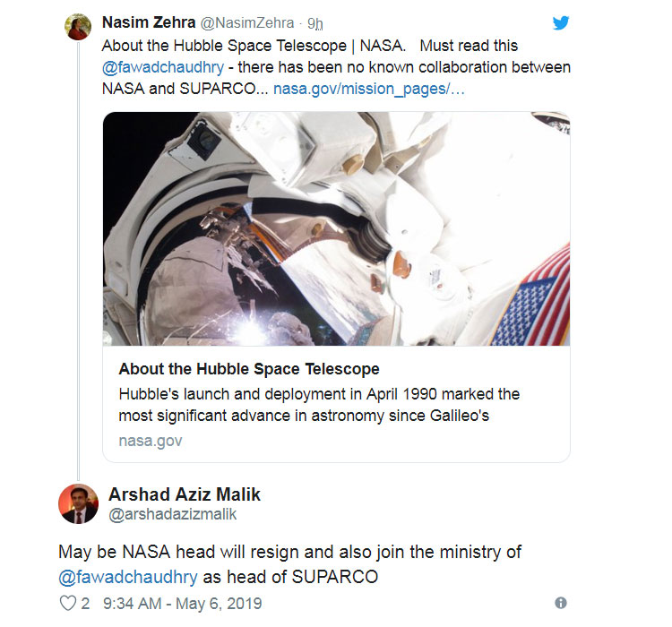
Task: Open the About the Hubble Space Telescope title
Action: click(x=249, y=369)
